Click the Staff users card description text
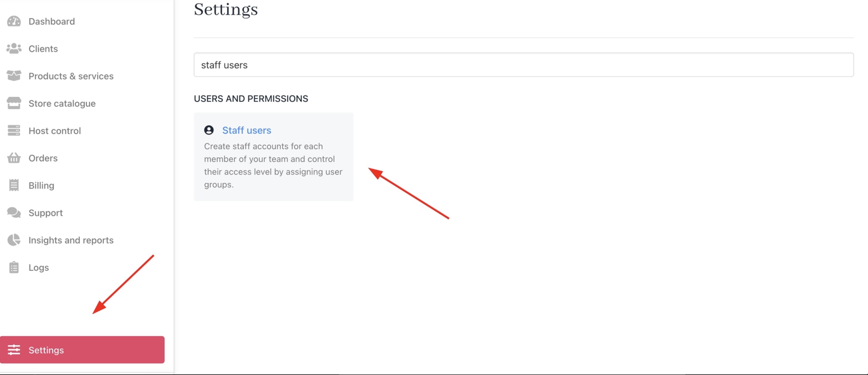 [273, 165]
